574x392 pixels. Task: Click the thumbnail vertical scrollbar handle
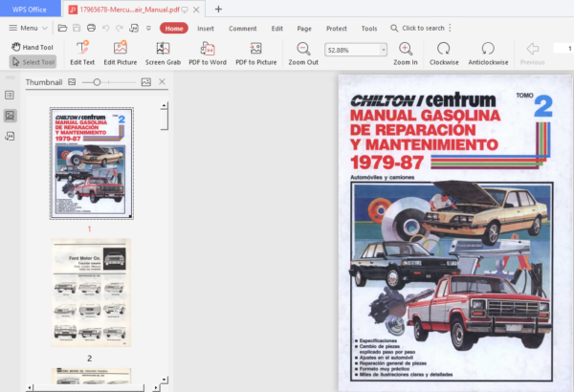pos(164,120)
